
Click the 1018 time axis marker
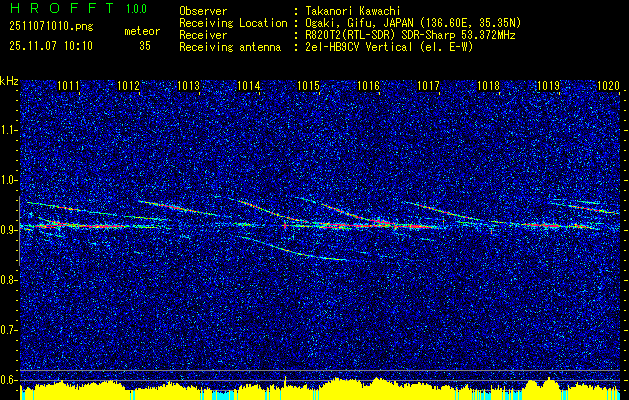pos(489,85)
